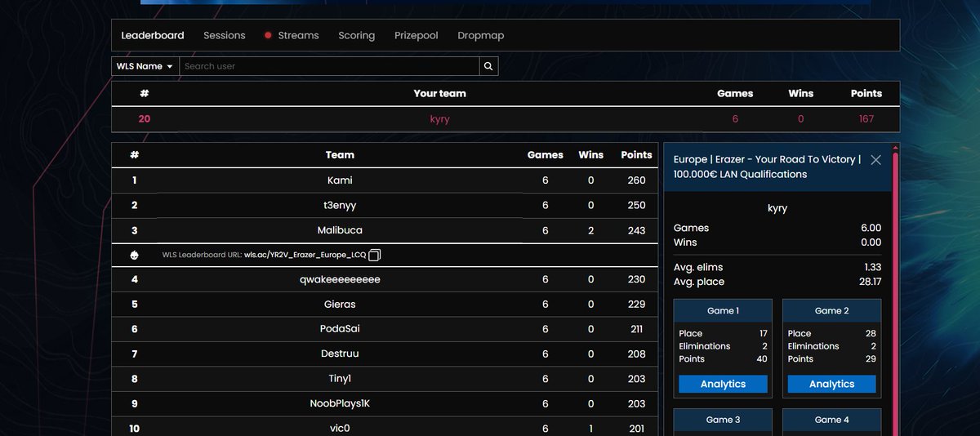Click kyry in Your team row
Image resolution: width=980 pixels, height=436 pixels.
(x=439, y=119)
